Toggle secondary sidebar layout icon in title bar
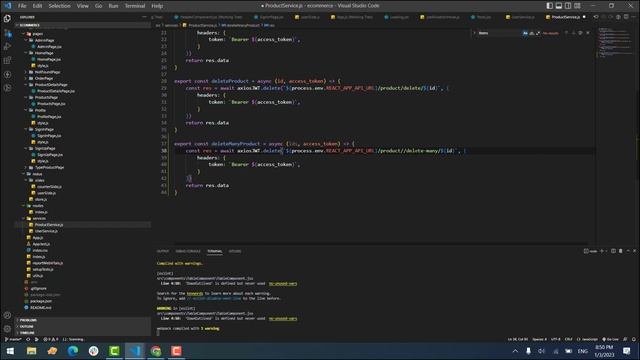 coord(568,6)
